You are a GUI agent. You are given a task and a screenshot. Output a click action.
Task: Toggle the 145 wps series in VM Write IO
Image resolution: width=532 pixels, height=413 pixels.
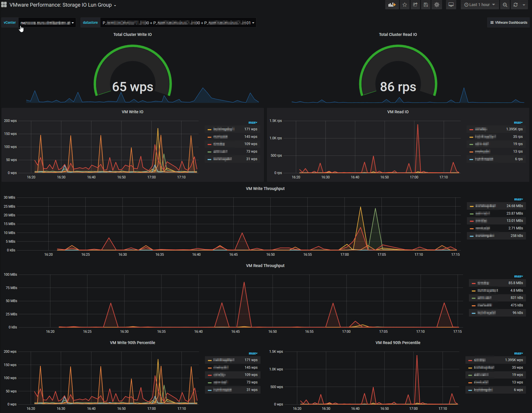(220, 137)
